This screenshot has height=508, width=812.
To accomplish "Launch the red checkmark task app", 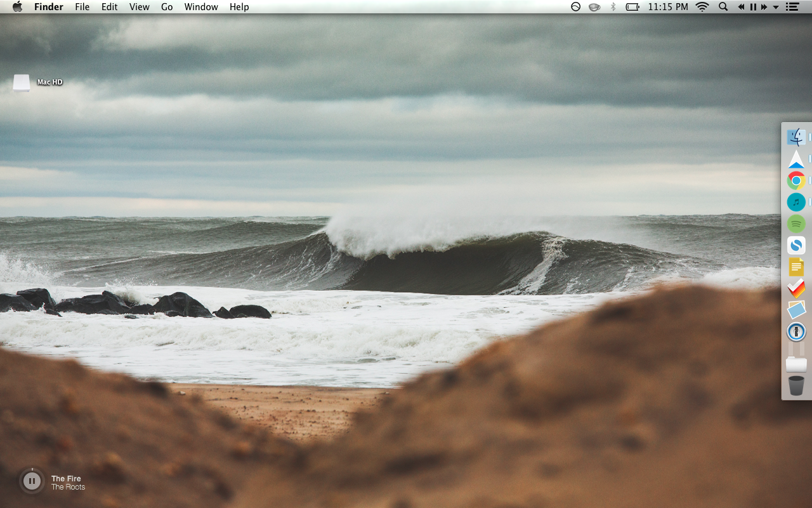I will click(796, 288).
